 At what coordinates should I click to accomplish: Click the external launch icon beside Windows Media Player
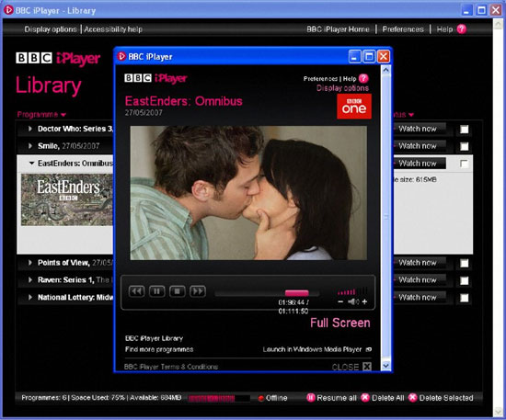tap(369, 349)
